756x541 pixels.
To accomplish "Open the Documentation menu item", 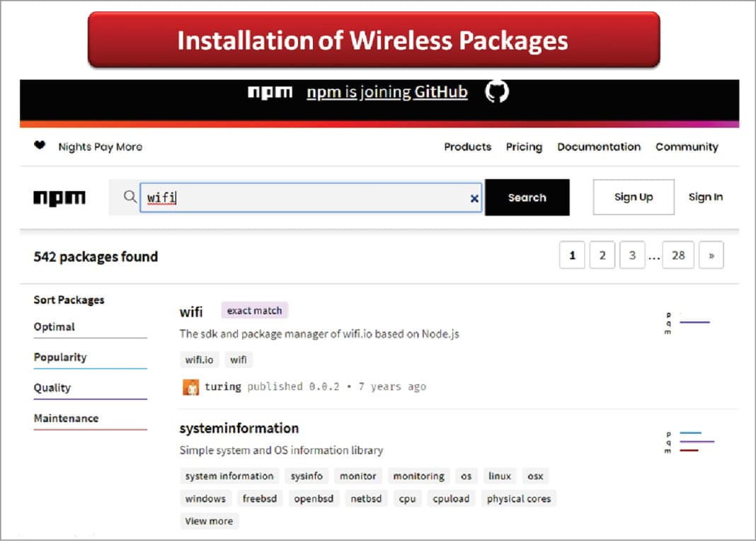I will (599, 147).
